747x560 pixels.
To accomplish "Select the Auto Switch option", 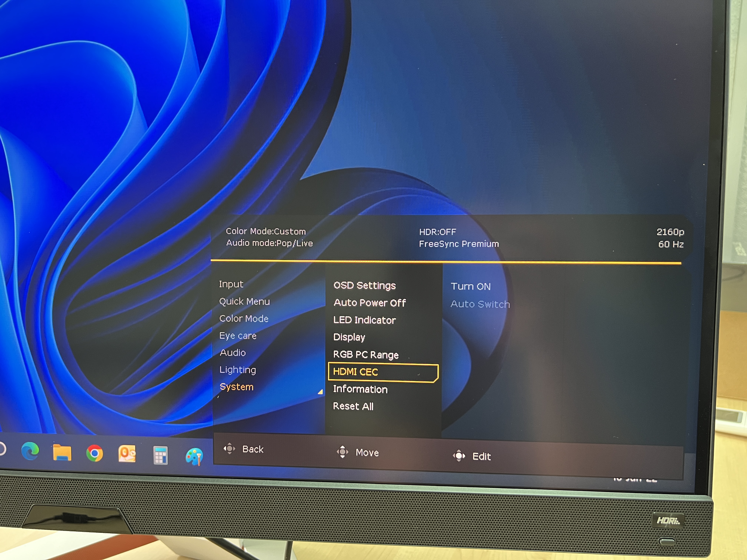I will (480, 304).
